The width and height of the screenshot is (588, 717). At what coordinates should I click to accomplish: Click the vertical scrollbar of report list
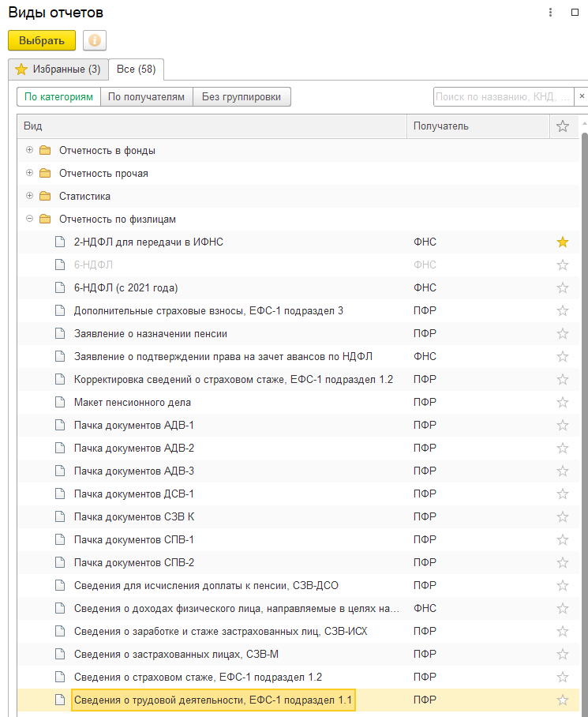point(584,395)
